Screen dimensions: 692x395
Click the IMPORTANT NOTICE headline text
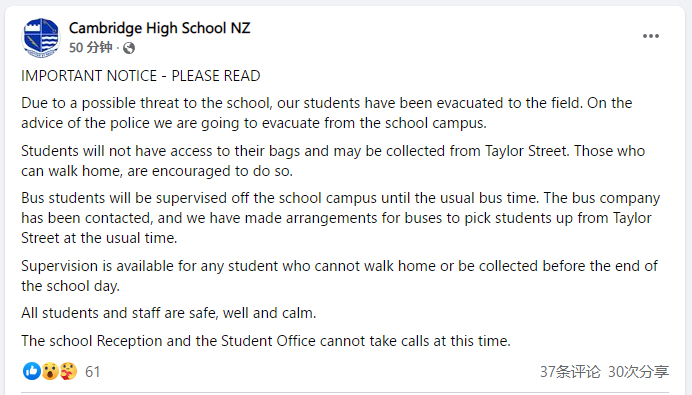141,76
